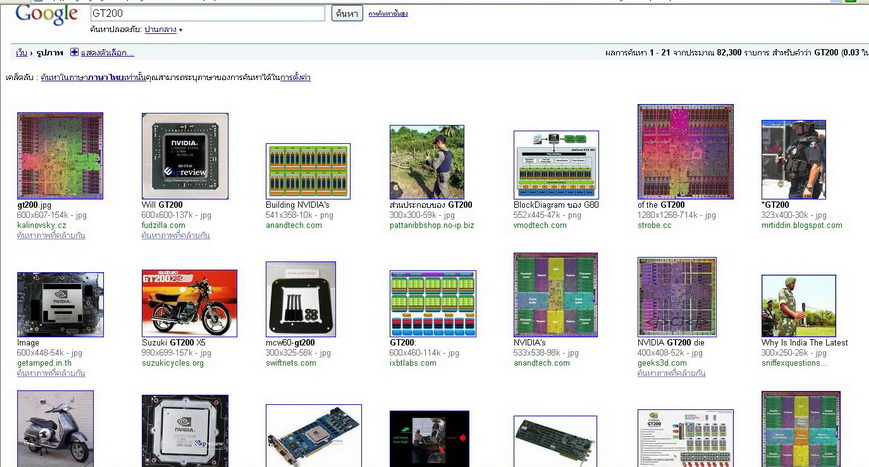
Task: Open the pattanibbshop soldier photo thumbnail
Action: (x=427, y=162)
